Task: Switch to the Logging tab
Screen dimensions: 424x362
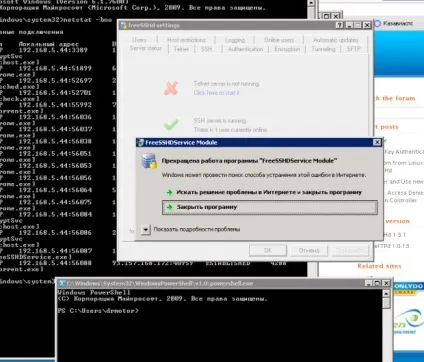Action: (235, 40)
